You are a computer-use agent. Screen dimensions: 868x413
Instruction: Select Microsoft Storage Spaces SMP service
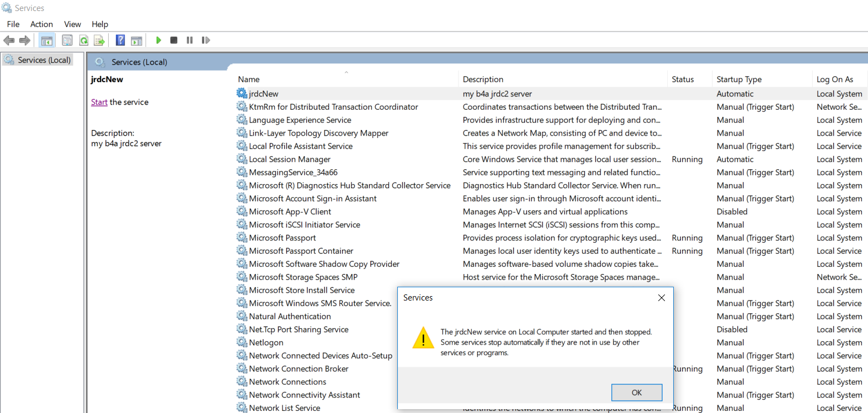click(x=303, y=277)
